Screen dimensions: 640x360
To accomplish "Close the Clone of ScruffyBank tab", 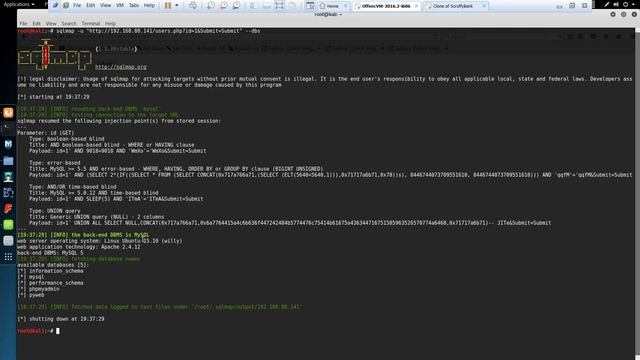I will 484,6.
